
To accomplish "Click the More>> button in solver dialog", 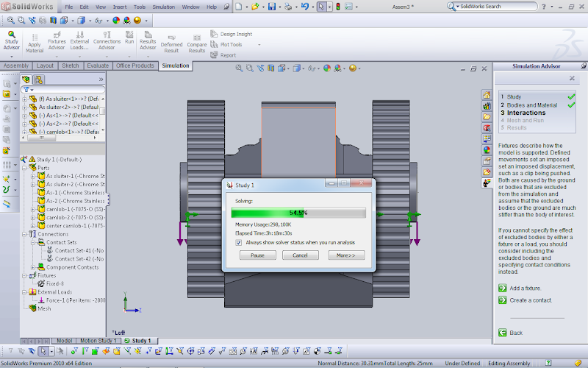I will point(345,255).
